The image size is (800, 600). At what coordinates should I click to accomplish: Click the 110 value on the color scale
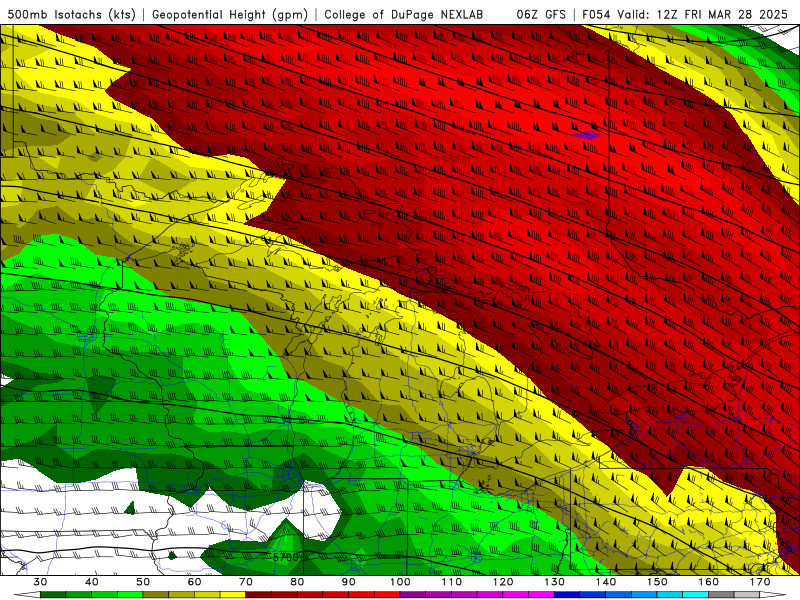(x=452, y=582)
